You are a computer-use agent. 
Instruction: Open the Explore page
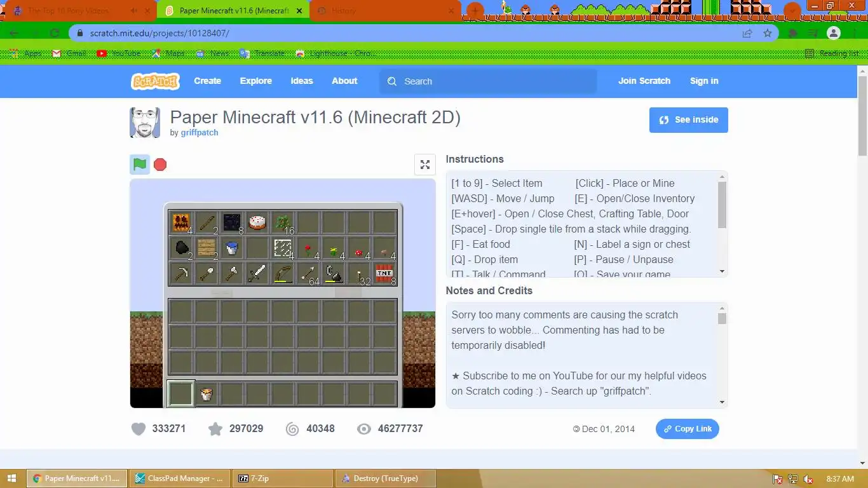(x=256, y=81)
